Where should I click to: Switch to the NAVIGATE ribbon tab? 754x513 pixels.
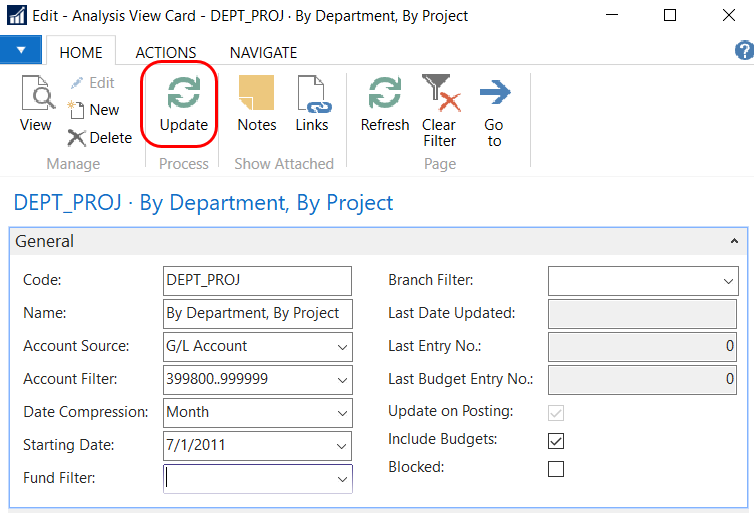(263, 52)
